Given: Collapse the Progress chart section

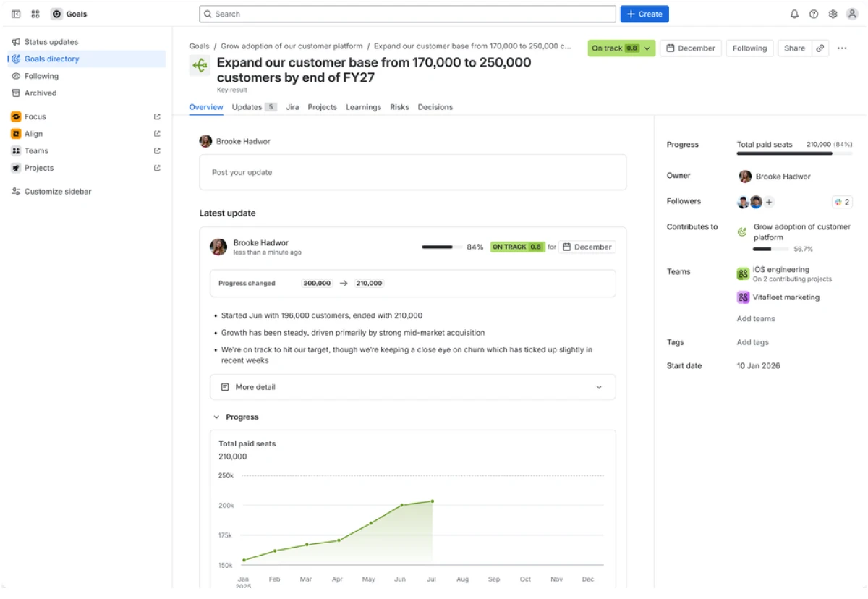Looking at the screenshot, I should [216, 417].
